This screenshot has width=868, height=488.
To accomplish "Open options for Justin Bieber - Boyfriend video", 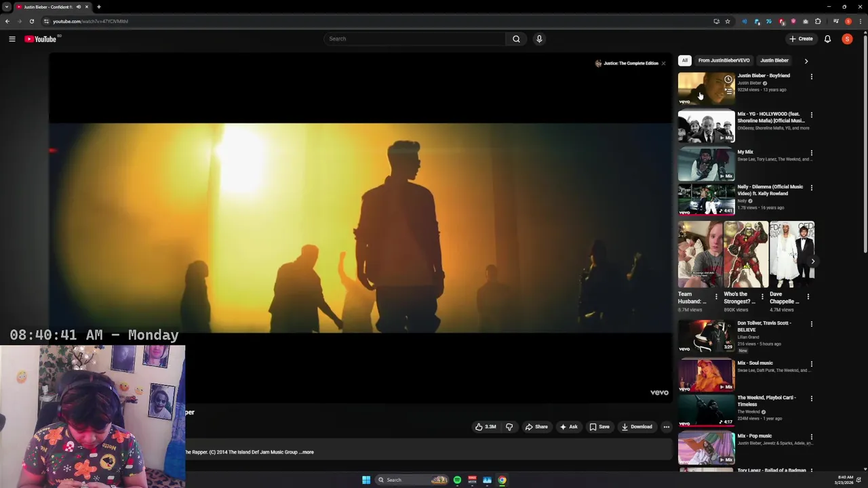I will [811, 77].
